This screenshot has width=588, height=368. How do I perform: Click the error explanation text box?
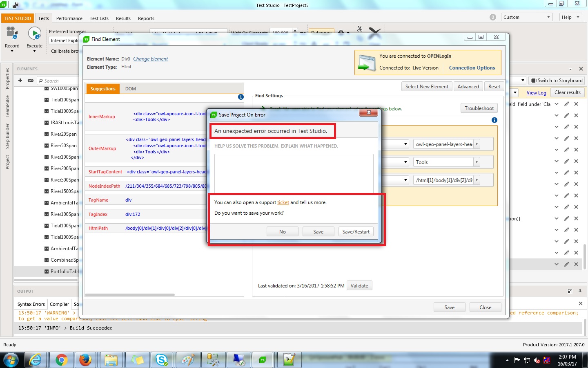tap(294, 172)
